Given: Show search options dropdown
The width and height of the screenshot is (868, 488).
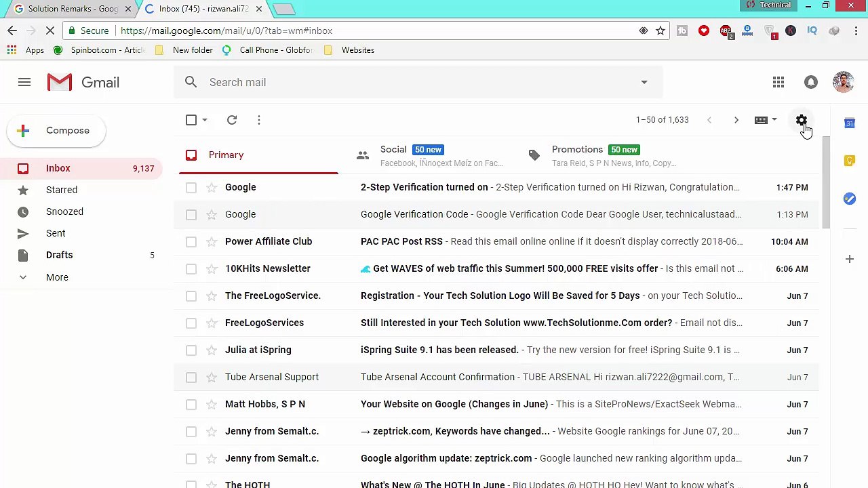Looking at the screenshot, I should pyautogui.click(x=644, y=82).
